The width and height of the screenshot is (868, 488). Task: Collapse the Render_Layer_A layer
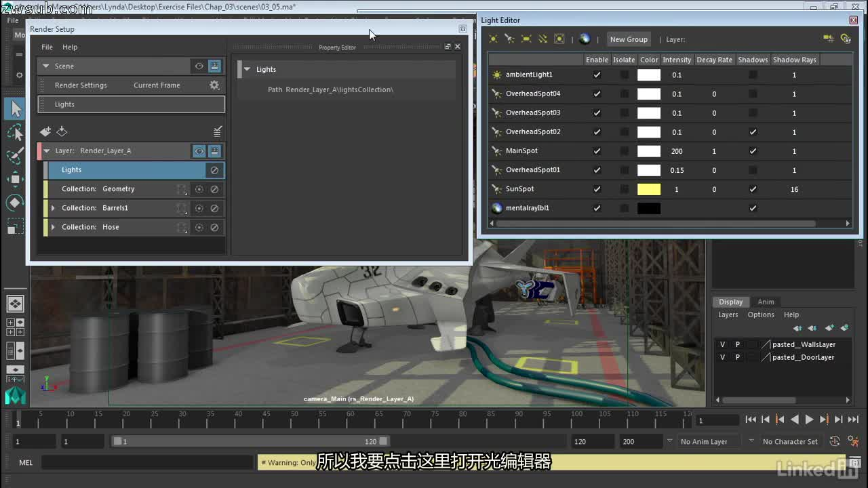(47, 151)
